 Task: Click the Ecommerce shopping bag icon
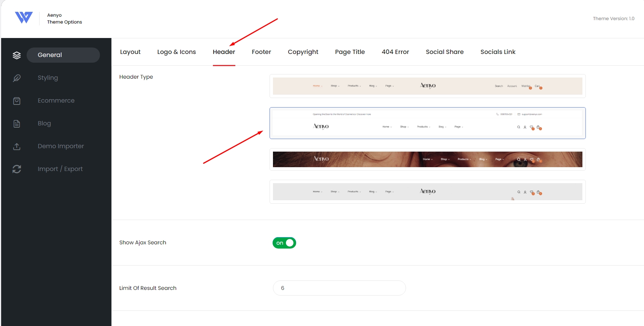click(17, 101)
